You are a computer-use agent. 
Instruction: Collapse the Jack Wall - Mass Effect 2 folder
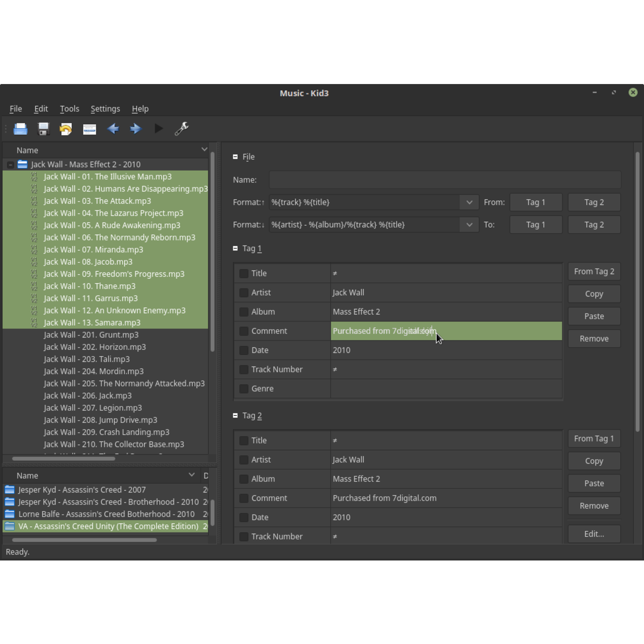click(x=11, y=165)
